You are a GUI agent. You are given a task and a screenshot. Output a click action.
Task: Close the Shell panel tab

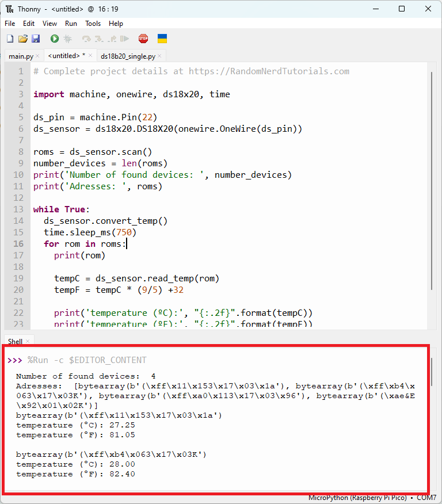(x=28, y=342)
